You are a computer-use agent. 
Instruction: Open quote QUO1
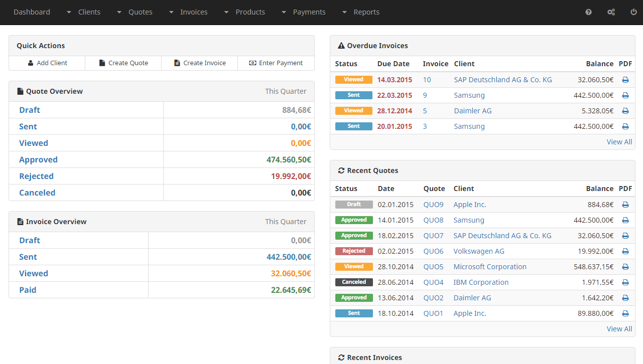pos(434,313)
